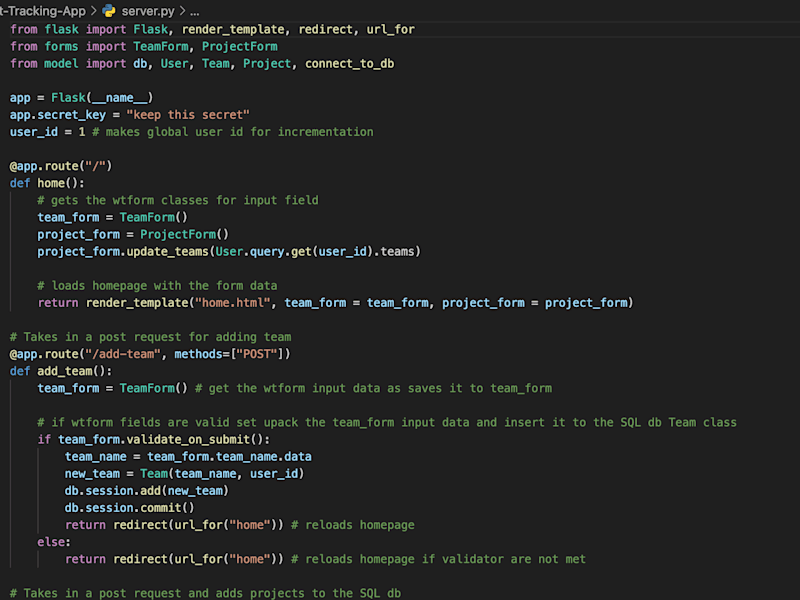800x600 pixels.
Task: Expand the chevron after Tracking-App breadcrumb
Action: point(94,11)
